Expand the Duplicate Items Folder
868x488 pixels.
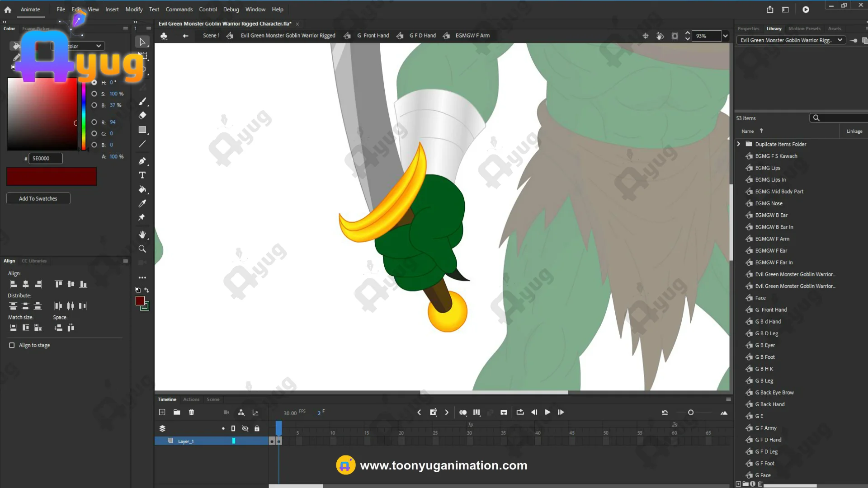tap(739, 144)
